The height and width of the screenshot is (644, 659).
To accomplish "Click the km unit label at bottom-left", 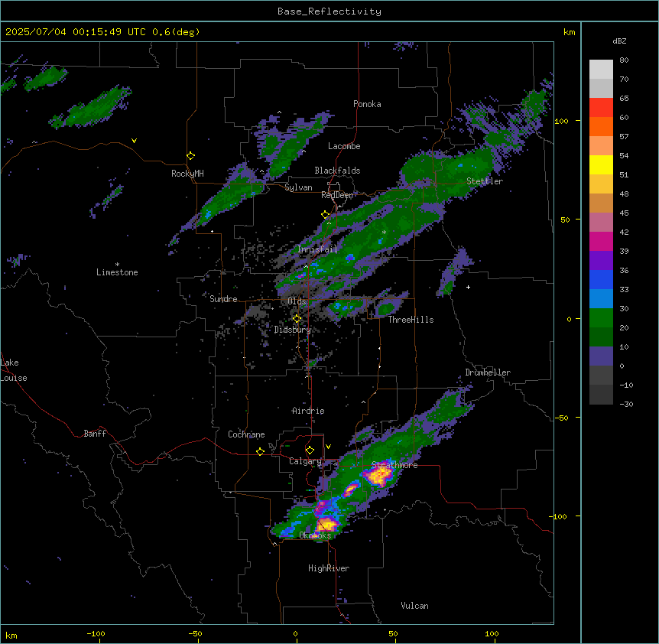I will tap(11, 635).
